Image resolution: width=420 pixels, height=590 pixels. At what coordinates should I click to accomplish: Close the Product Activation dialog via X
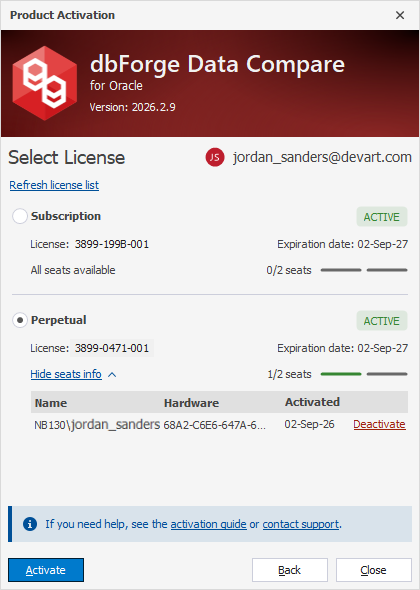(400, 15)
